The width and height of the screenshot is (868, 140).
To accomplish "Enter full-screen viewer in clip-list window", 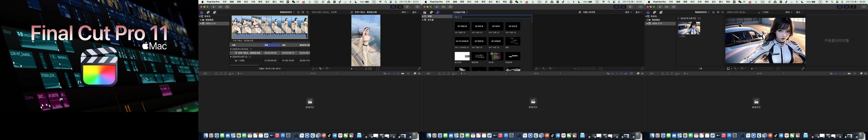I will tap(419, 69).
